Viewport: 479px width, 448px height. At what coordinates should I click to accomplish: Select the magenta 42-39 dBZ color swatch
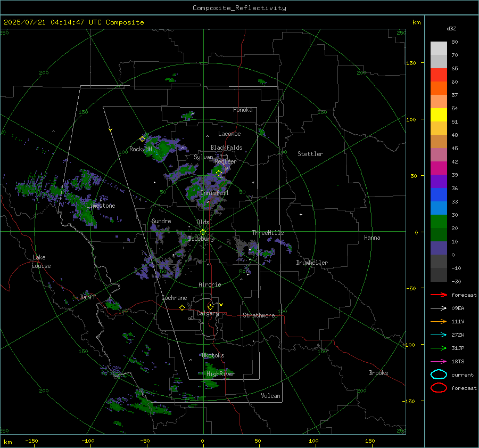tap(439, 168)
